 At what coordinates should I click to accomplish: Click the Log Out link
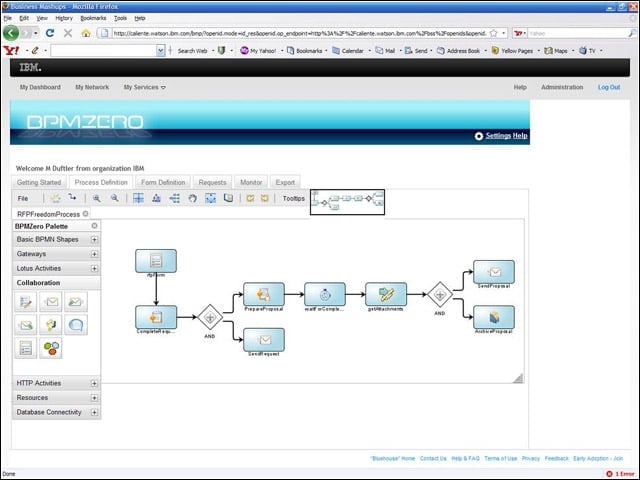tap(609, 87)
